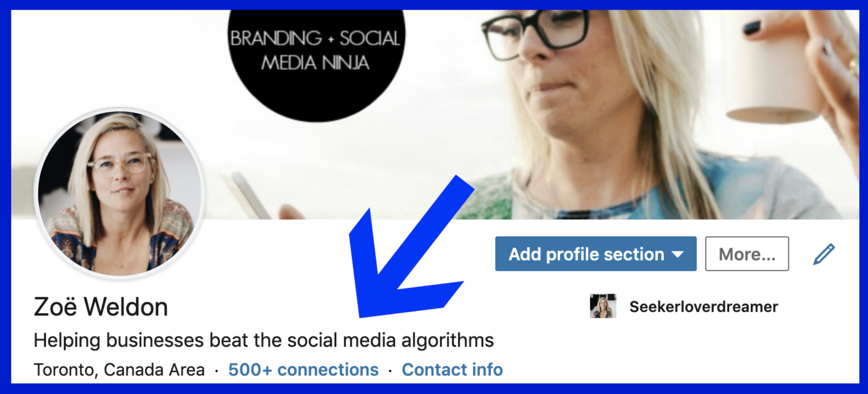868x394 pixels.
Task: Click the Seekerloverdreamer company logo thumbnail
Action: (x=603, y=306)
